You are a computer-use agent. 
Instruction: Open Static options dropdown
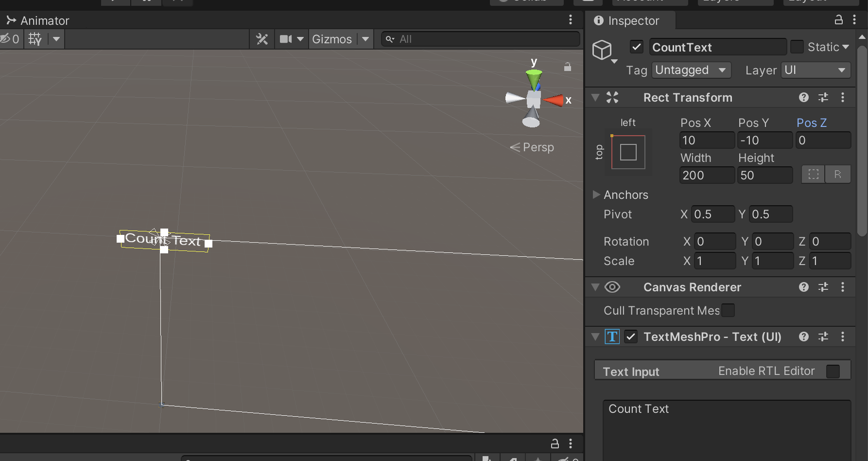pyautogui.click(x=846, y=47)
